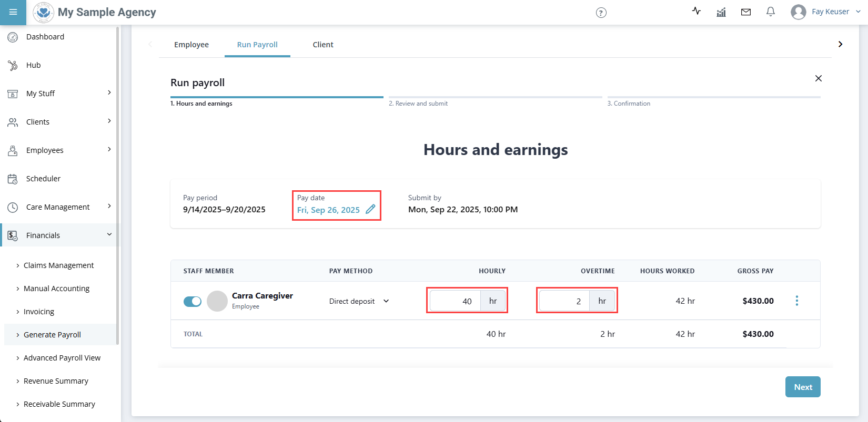Image resolution: width=868 pixels, height=422 pixels.
Task: Switch to the Employee tab
Action: 191,45
